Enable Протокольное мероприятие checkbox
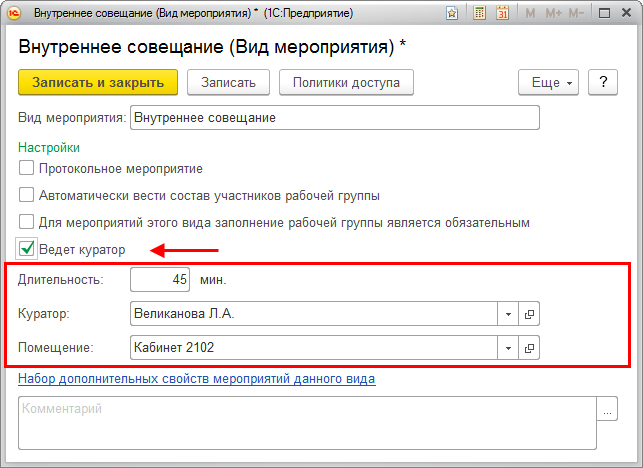The width and height of the screenshot is (643, 468). pos(27,168)
